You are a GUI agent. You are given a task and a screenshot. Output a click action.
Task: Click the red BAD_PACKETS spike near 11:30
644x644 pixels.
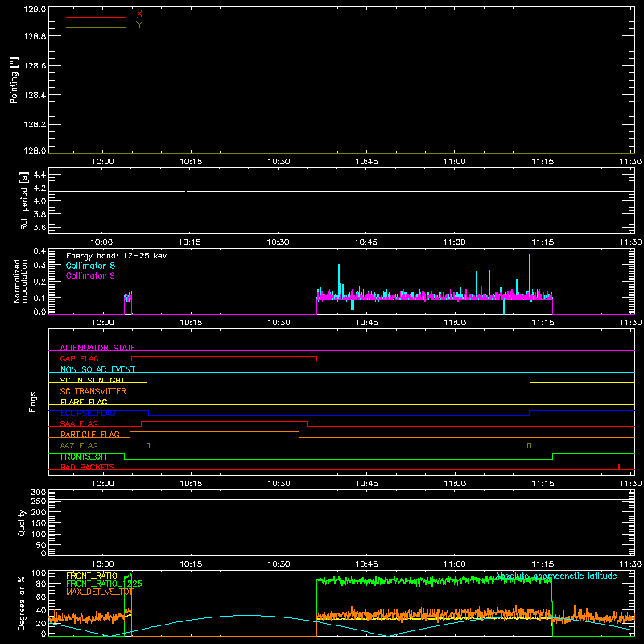619,467
